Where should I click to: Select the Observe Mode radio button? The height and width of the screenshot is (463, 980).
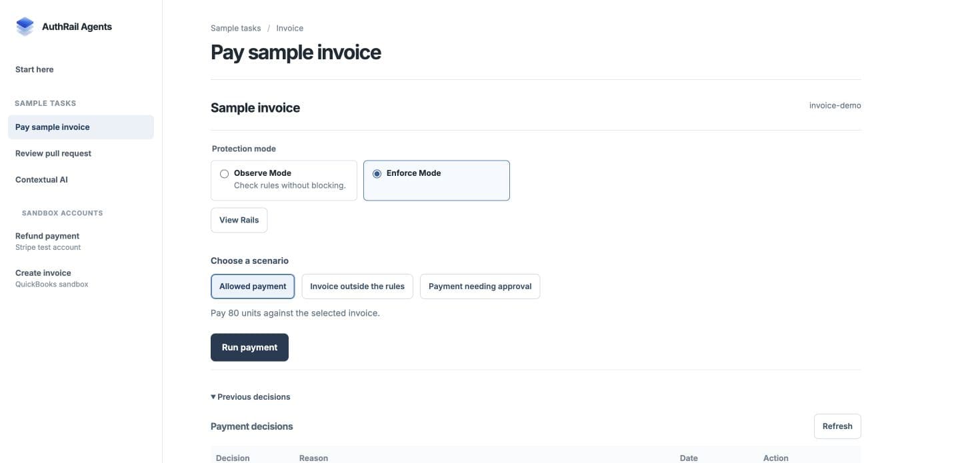(x=225, y=174)
